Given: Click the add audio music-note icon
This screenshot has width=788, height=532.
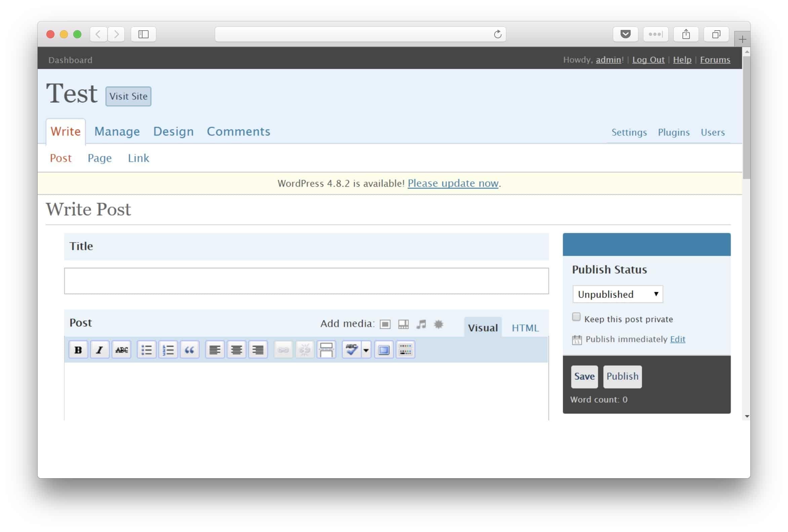Looking at the screenshot, I should tap(421, 324).
